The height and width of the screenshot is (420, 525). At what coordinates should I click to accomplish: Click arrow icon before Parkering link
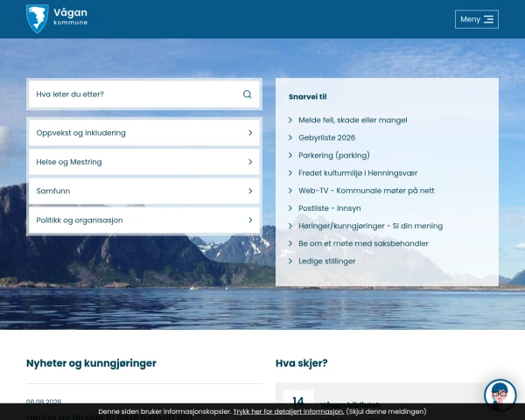point(290,156)
